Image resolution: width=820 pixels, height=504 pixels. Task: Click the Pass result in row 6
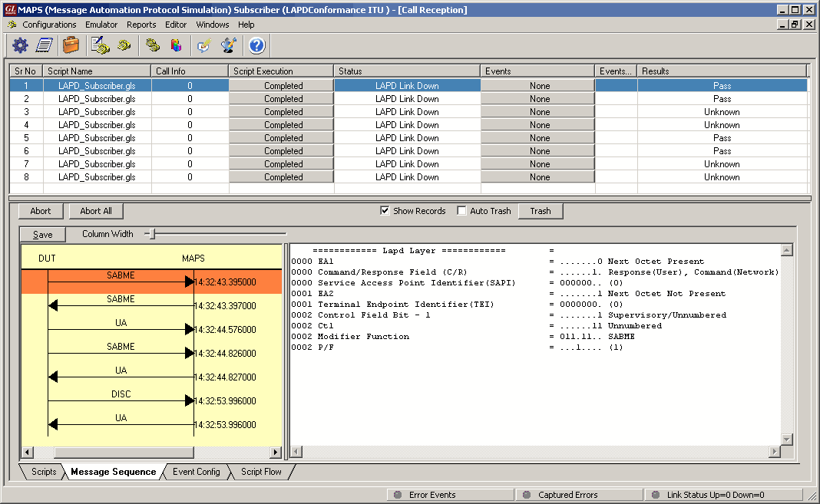[x=722, y=151]
